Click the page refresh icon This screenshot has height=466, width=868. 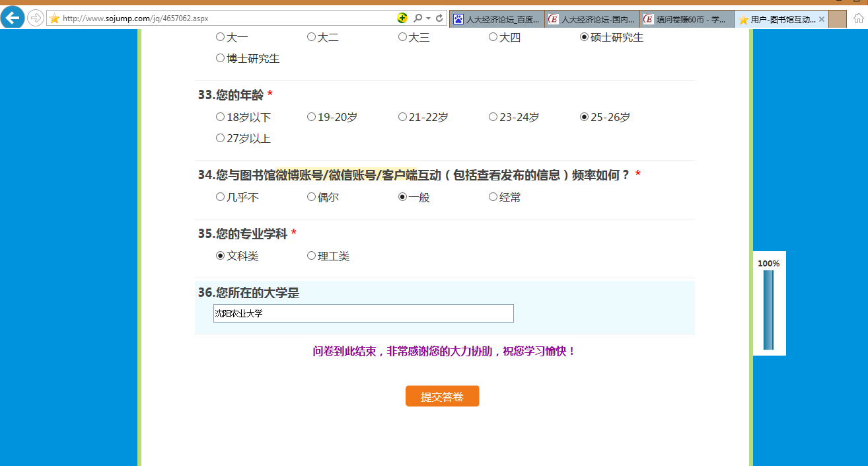click(x=439, y=18)
